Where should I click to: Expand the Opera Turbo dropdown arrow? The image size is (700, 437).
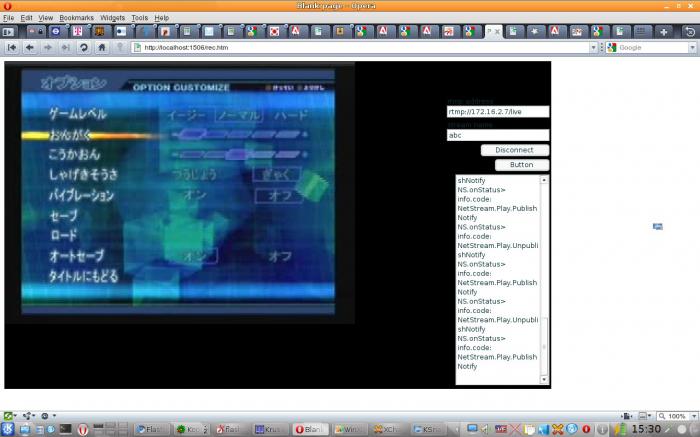[54, 416]
